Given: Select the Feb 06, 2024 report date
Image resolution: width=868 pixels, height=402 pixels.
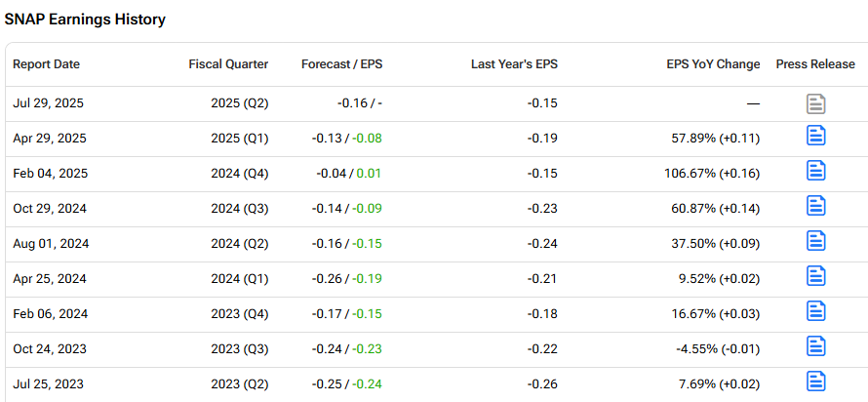Looking at the screenshot, I should click(51, 314).
